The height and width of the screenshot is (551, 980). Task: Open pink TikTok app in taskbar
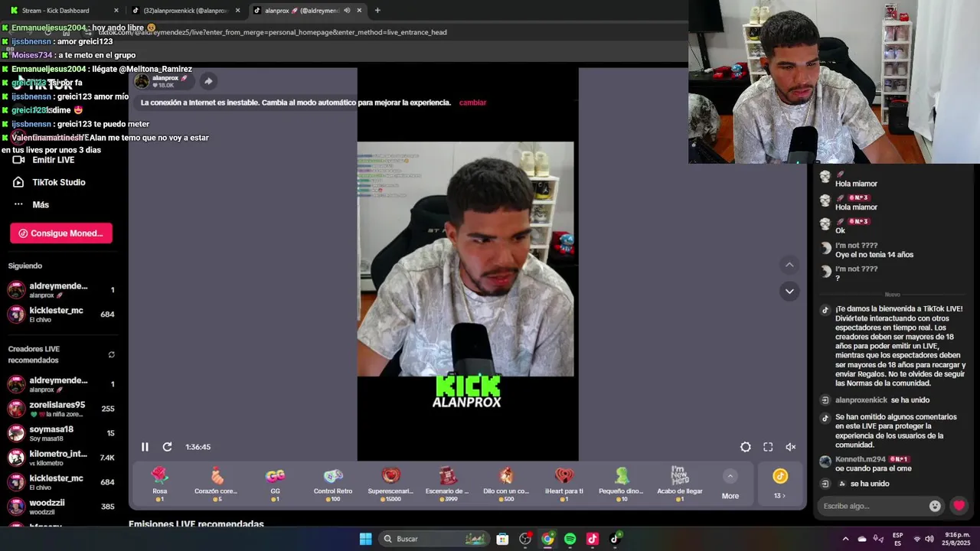[x=592, y=539]
